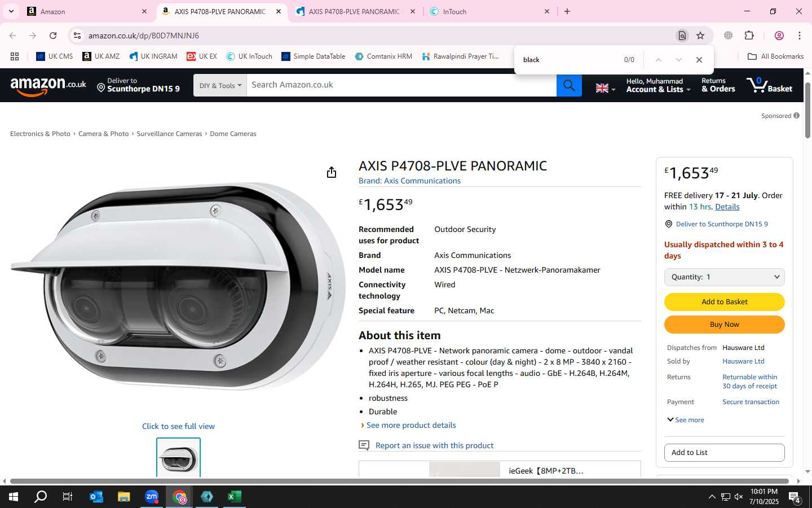Open the delivery Details link
The width and height of the screenshot is (812, 508).
(727, 207)
